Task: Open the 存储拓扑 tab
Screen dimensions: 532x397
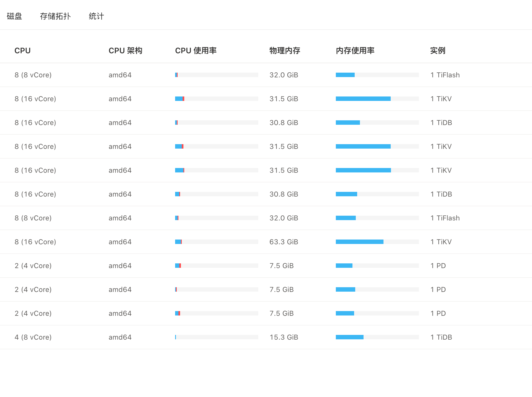Action: [55, 16]
